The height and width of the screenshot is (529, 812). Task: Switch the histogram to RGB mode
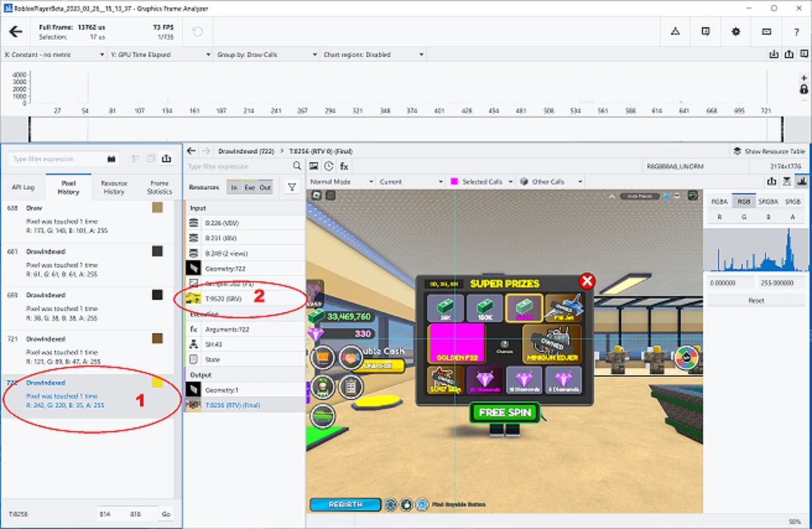tap(743, 201)
